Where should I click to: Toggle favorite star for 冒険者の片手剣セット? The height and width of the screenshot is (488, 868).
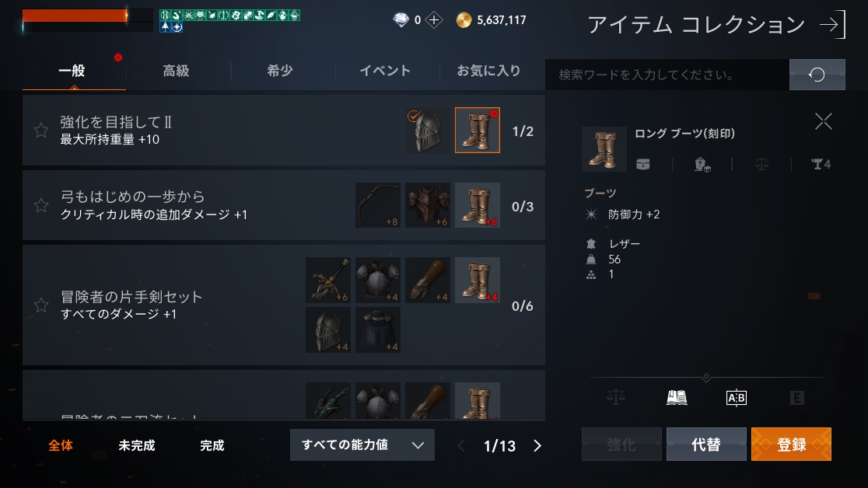pos(41,305)
